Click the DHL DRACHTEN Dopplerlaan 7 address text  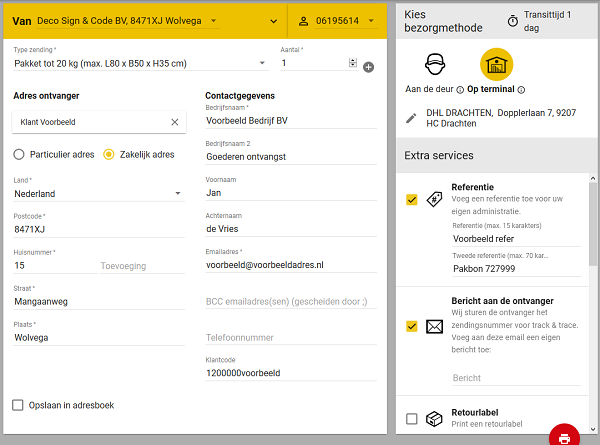(x=501, y=118)
